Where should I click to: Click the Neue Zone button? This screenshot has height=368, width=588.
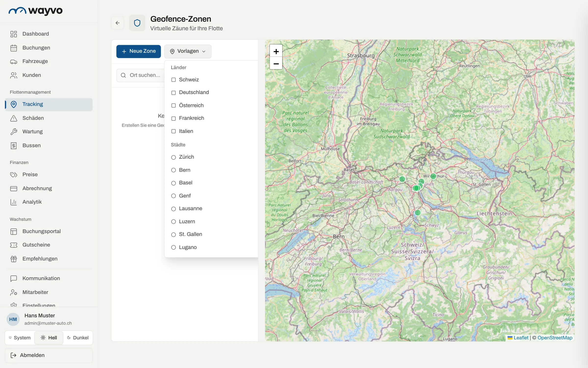[138, 51]
